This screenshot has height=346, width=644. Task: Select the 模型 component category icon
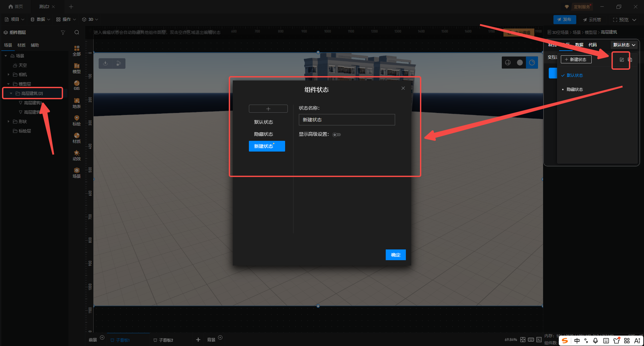click(76, 68)
